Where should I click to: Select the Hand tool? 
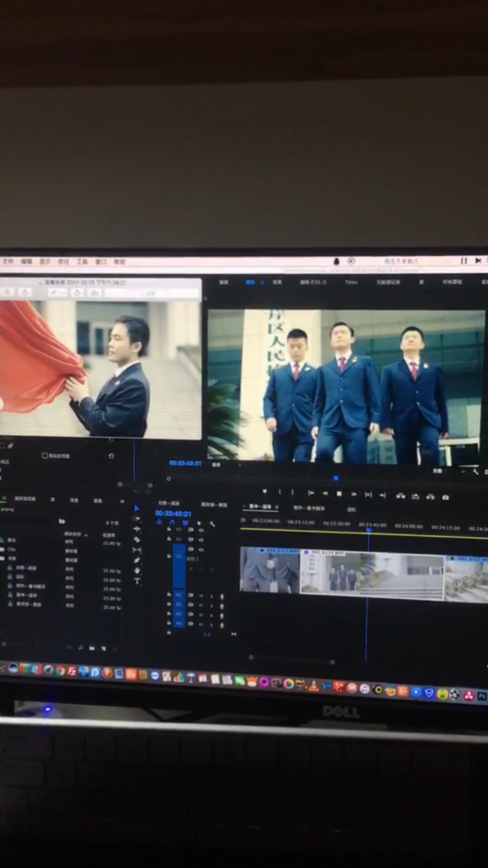point(137,570)
